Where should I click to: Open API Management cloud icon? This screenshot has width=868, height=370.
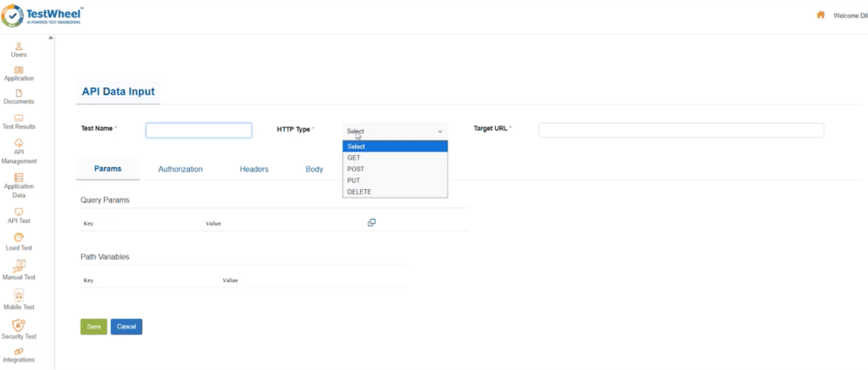coord(19,143)
